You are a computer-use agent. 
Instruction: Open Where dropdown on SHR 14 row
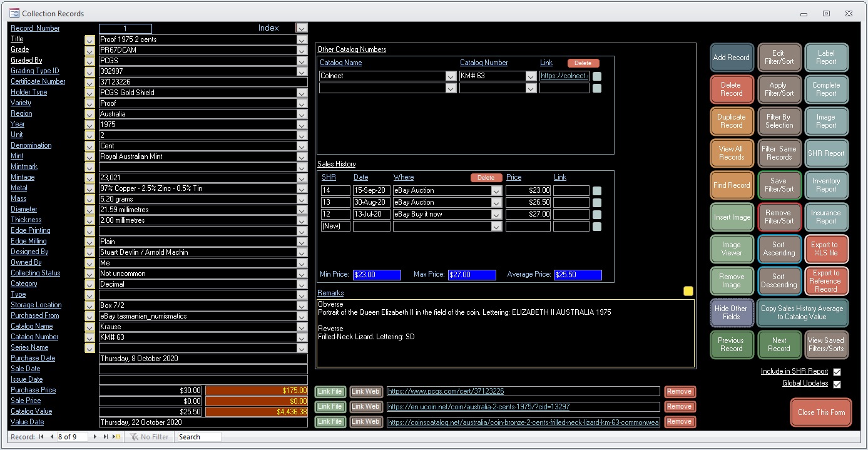tap(497, 191)
